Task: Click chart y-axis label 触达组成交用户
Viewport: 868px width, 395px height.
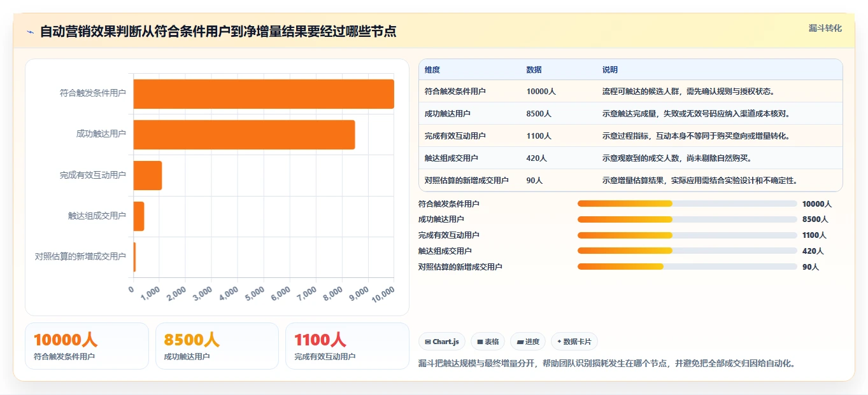Action: tap(97, 216)
